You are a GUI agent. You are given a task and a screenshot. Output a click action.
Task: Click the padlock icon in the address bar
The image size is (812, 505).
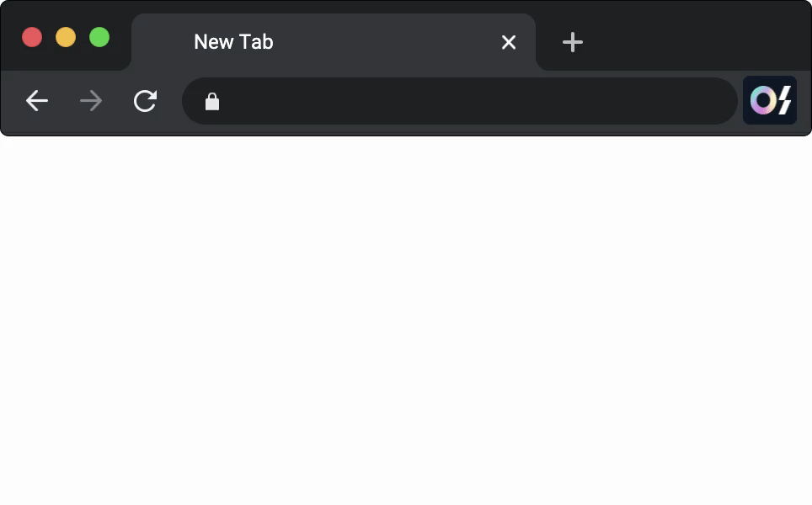coord(212,101)
